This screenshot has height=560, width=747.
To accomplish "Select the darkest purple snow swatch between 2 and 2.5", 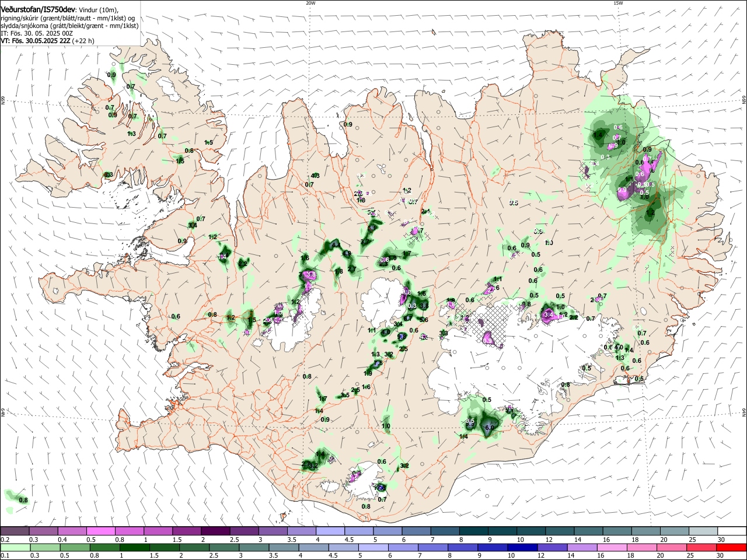I will (215, 531).
